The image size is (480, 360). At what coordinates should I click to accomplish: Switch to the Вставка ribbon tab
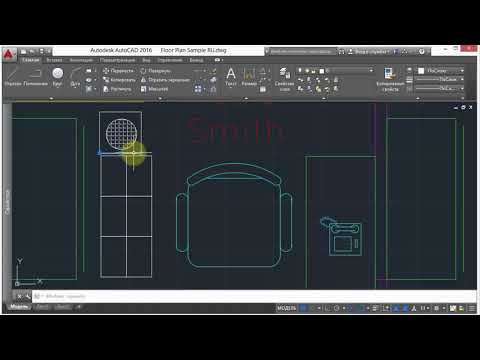click(x=54, y=60)
